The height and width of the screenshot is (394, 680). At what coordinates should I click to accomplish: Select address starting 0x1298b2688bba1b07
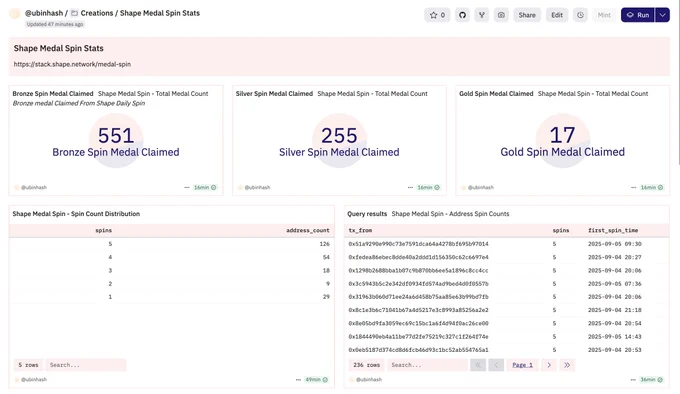(418, 270)
